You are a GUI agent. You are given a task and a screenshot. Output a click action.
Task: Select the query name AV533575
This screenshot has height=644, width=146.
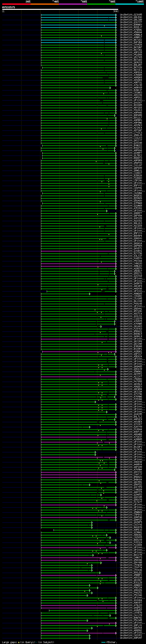8,7
